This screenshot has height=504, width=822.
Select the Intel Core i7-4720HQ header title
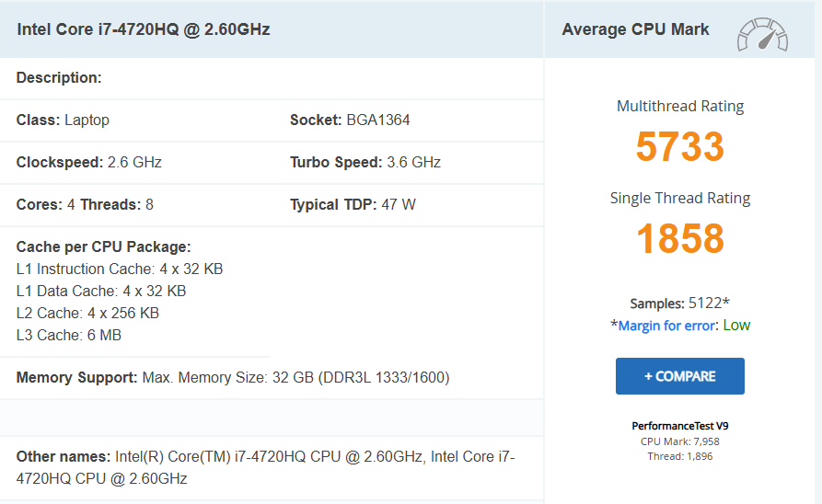(144, 29)
